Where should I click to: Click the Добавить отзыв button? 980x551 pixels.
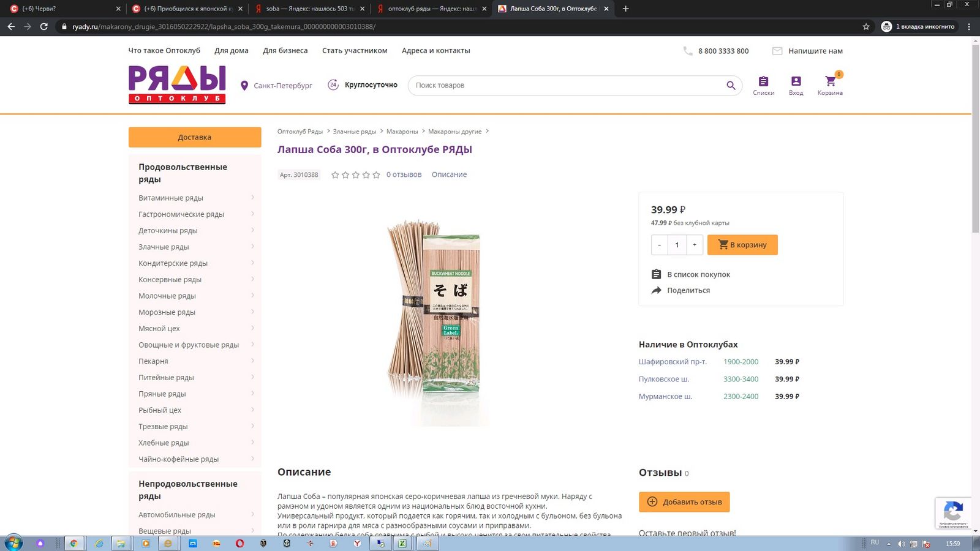pos(684,502)
